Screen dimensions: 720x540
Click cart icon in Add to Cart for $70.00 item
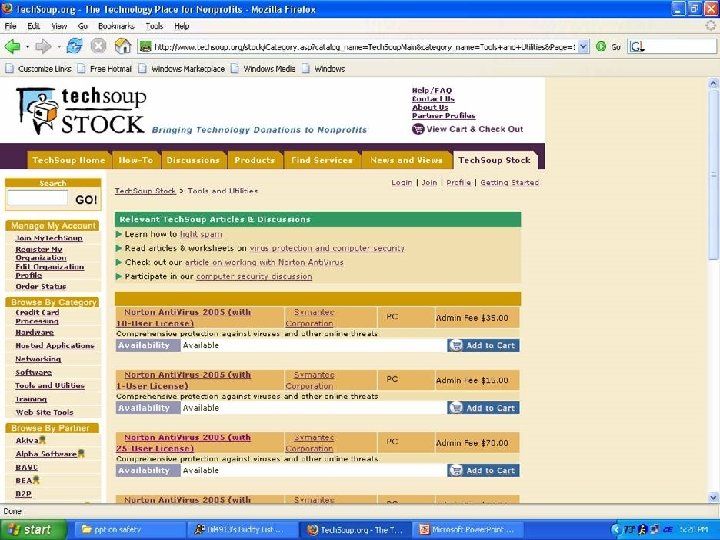[x=456, y=470]
